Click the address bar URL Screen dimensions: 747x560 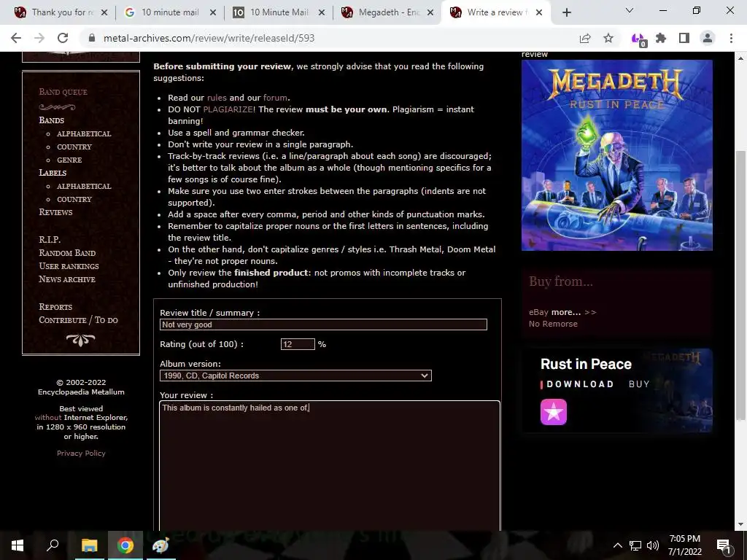click(x=209, y=38)
